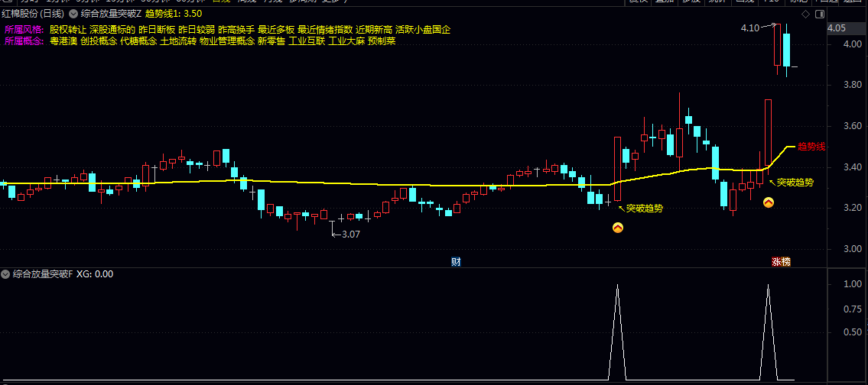Open the 综合放量突破F sub-chart indicator dropdown
This screenshot has height=385, width=868.
click(5, 273)
